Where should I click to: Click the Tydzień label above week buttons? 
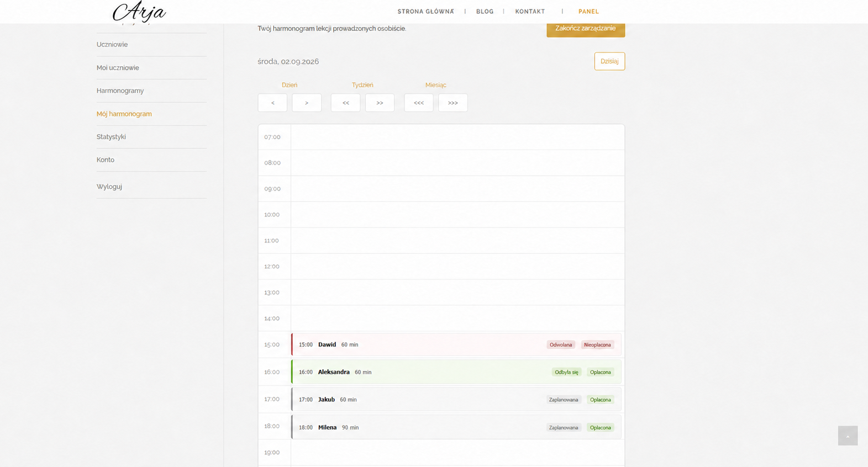[x=362, y=85]
